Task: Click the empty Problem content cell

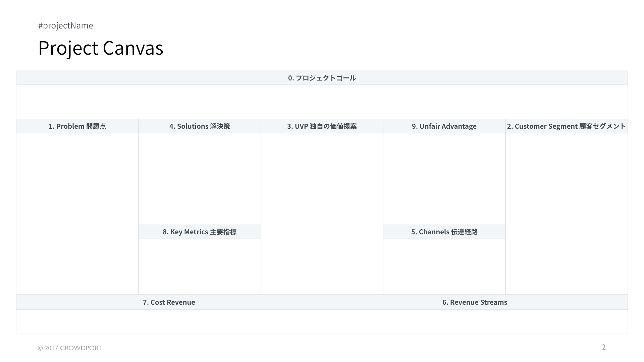Action: (77, 214)
